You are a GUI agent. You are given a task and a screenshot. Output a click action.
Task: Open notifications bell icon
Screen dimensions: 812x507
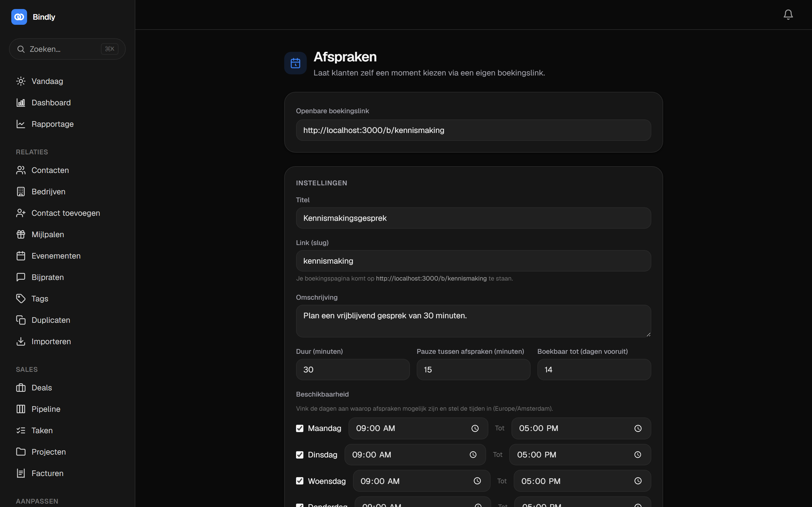(788, 14)
